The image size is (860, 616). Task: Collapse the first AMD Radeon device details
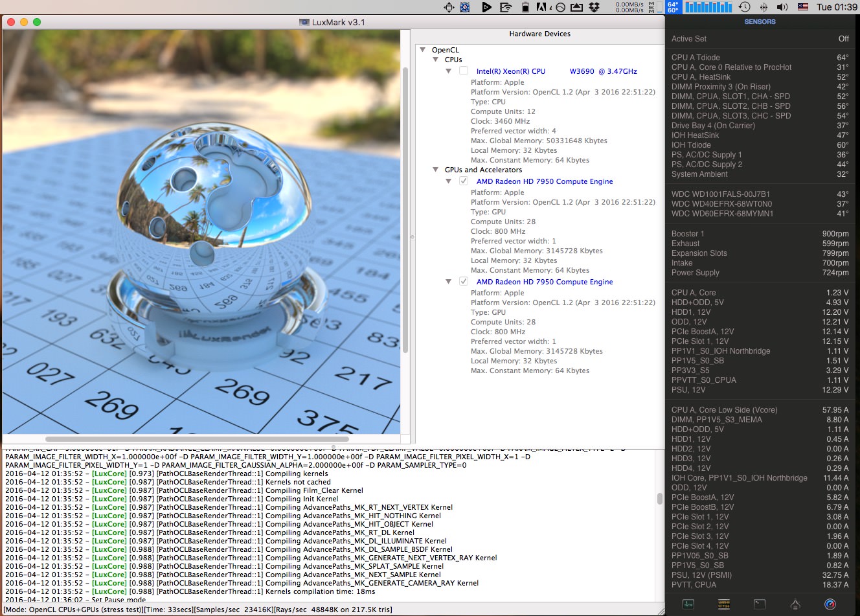[449, 181]
